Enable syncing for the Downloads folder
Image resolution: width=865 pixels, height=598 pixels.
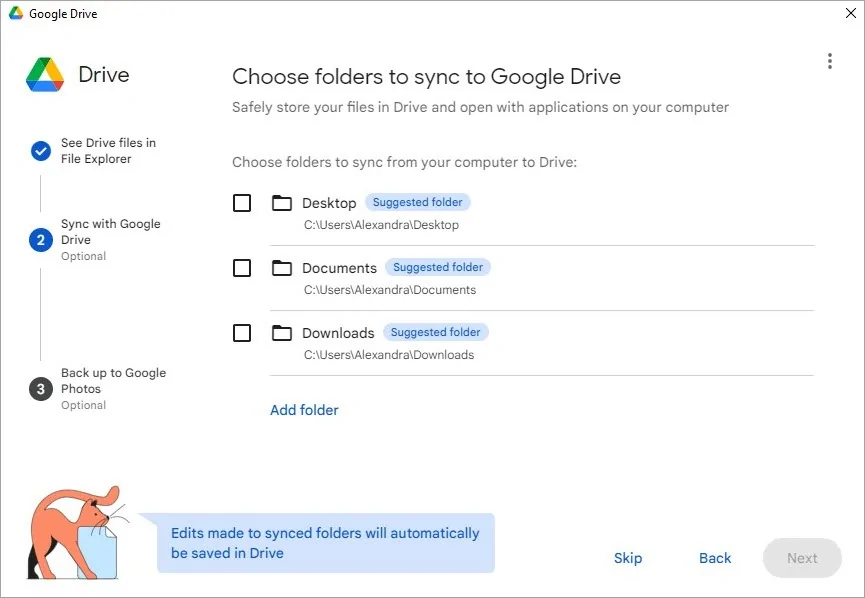point(241,332)
